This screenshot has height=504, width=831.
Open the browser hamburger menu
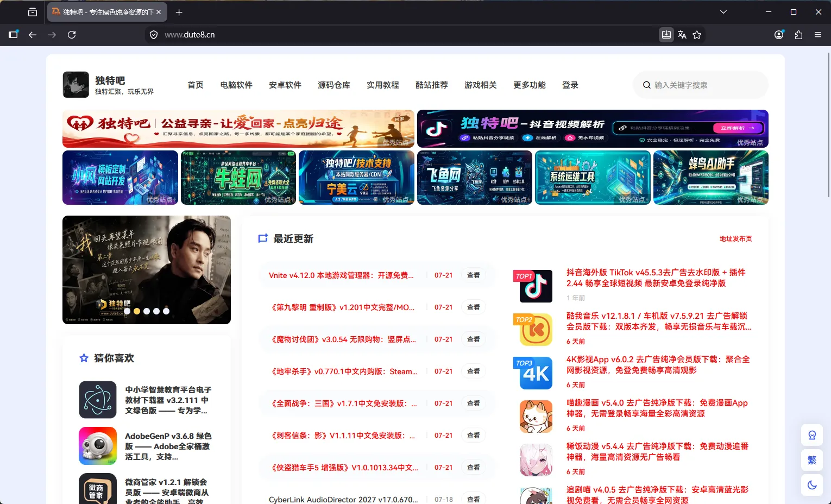(818, 35)
